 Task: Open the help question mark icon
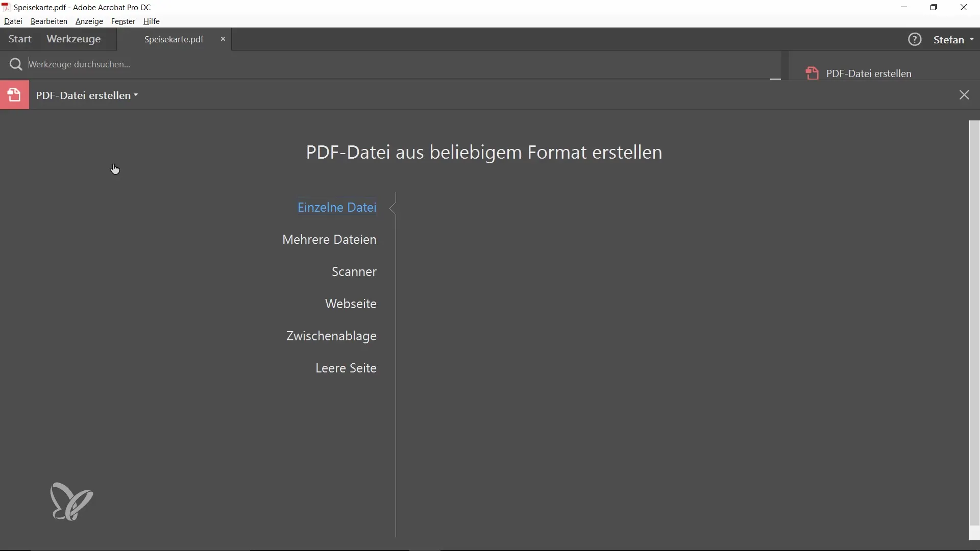tap(915, 39)
